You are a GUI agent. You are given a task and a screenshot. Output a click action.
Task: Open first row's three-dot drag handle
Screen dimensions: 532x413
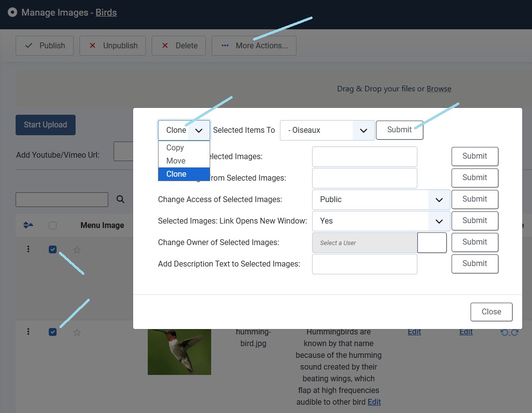(28, 249)
